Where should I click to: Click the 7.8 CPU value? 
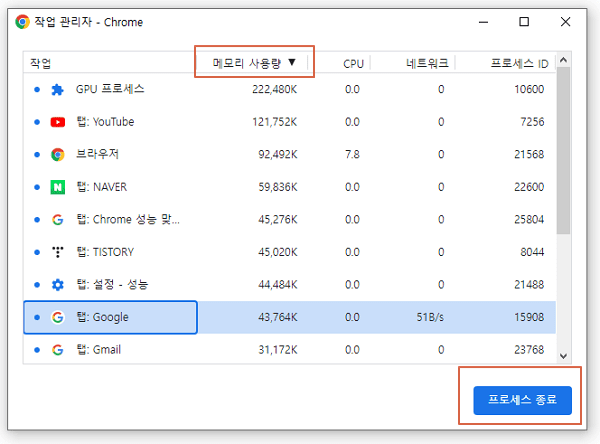click(x=352, y=155)
